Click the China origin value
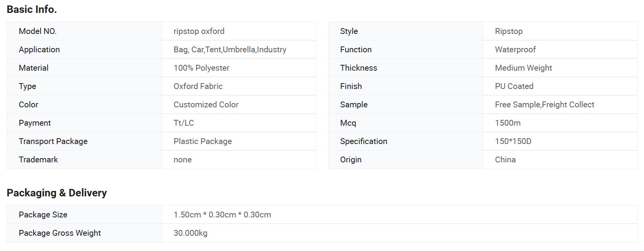 pyautogui.click(x=505, y=160)
